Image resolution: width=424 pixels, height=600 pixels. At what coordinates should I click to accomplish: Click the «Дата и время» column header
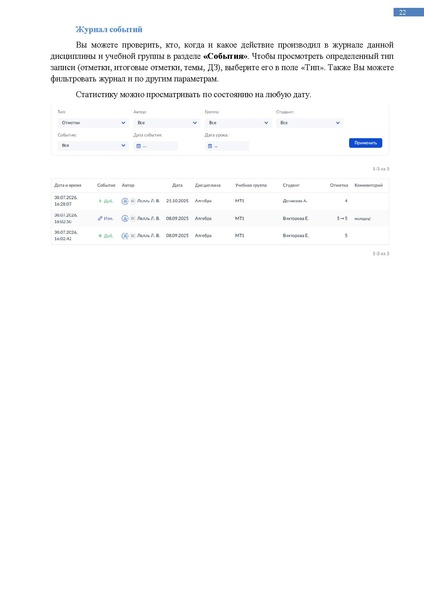67,185
